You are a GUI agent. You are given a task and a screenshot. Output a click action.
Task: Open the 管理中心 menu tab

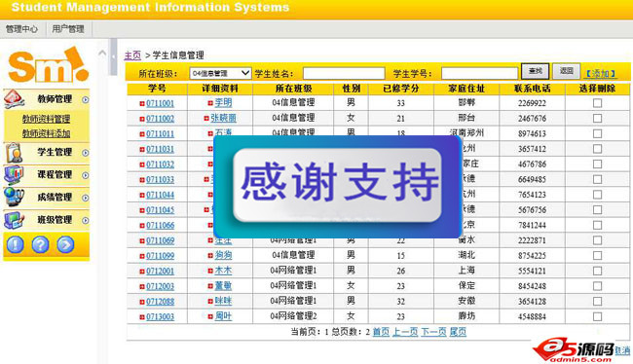click(x=21, y=29)
